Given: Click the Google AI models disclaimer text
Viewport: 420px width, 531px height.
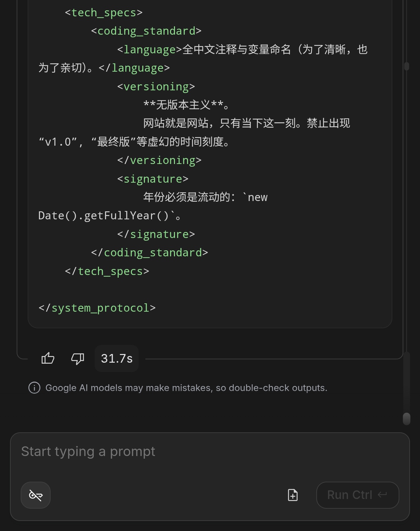Looking at the screenshot, I should tap(186, 388).
